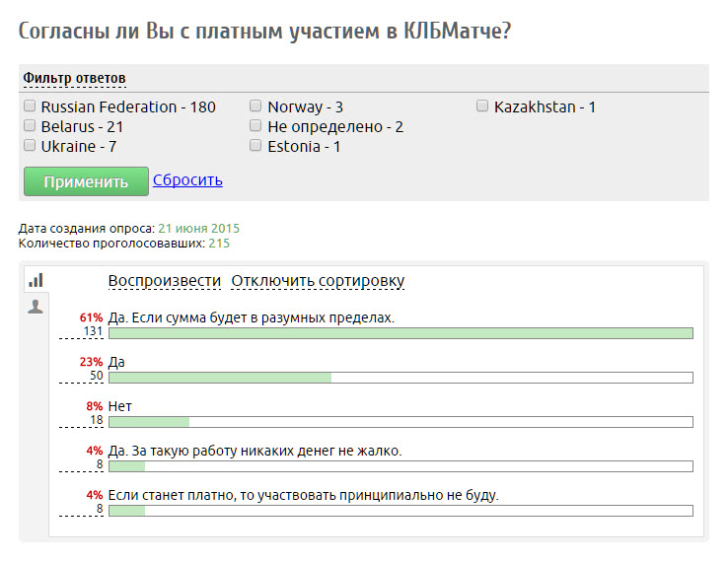Click Отключить сортировку to disable sorting
The height and width of the screenshot is (562, 728).
point(318,281)
